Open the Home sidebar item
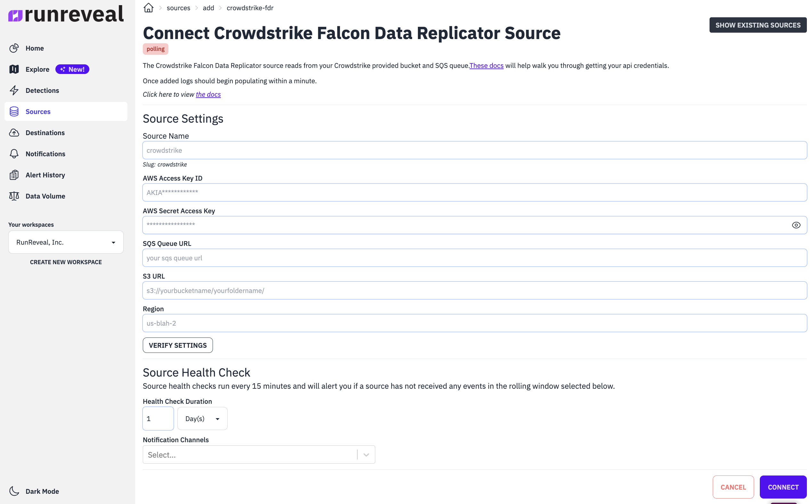The image size is (812, 504). [35, 48]
